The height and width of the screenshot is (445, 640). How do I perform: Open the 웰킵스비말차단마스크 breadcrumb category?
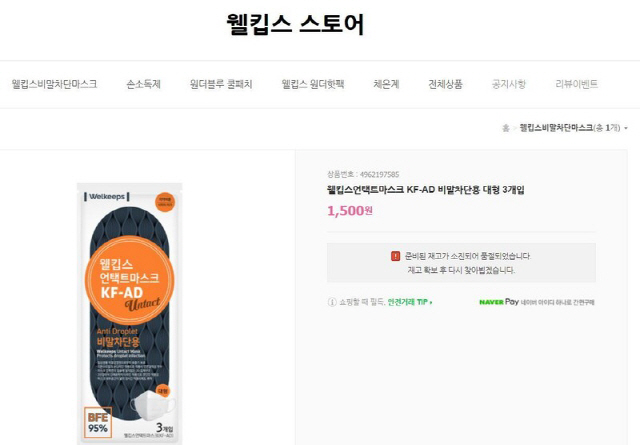(x=556, y=128)
